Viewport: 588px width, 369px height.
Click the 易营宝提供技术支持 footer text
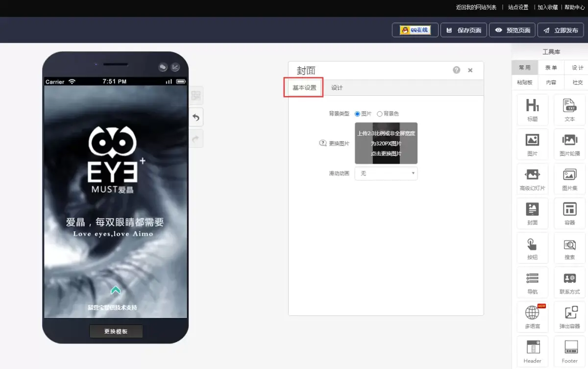point(112,307)
